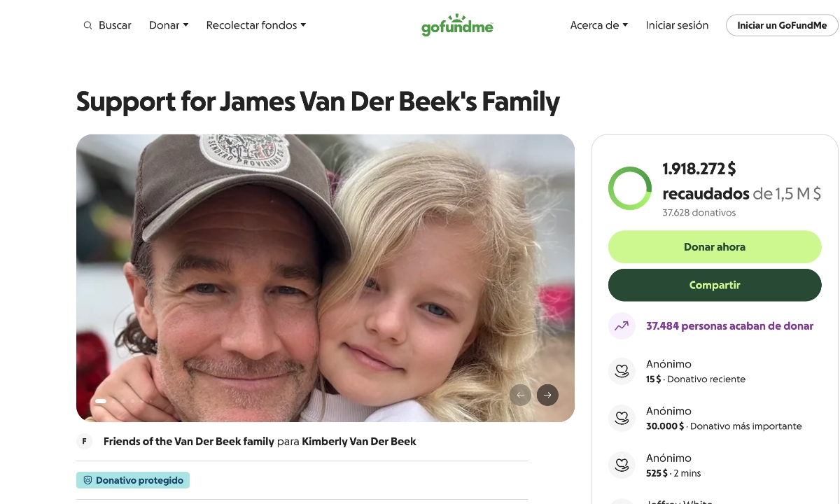Click the purple trending arrow icon

(622, 325)
